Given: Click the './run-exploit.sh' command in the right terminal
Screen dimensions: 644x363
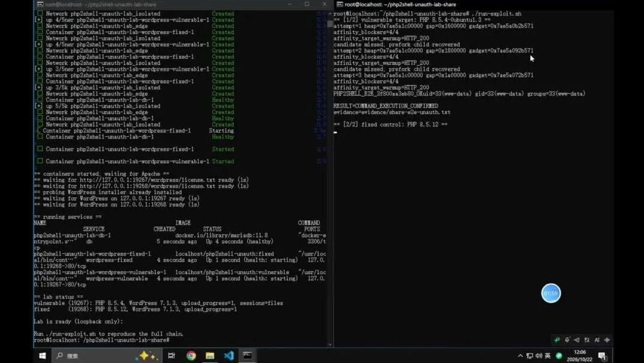Looking at the screenshot, I should 496,14.
